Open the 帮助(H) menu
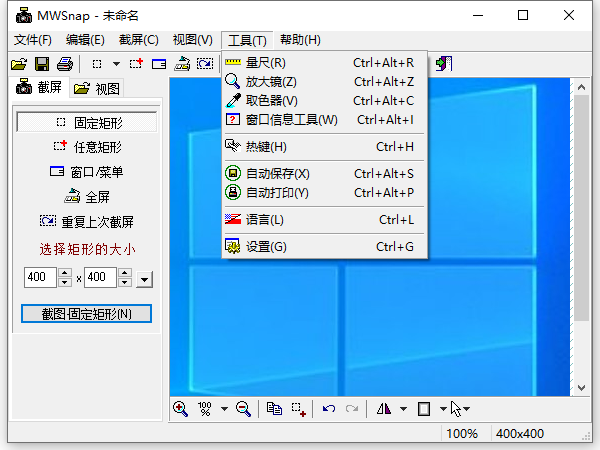 [x=300, y=40]
